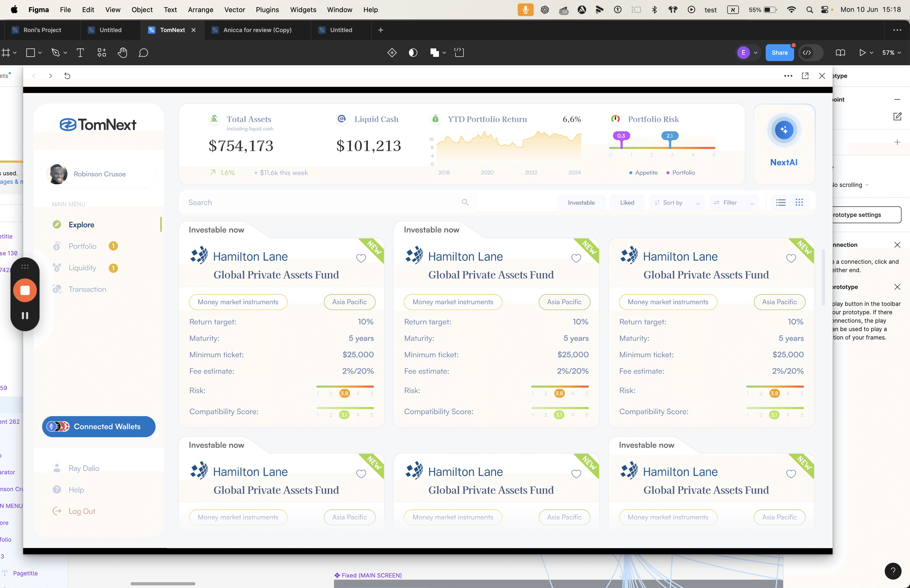The width and height of the screenshot is (910, 588).
Task: Select the Text tool
Action: (x=80, y=53)
